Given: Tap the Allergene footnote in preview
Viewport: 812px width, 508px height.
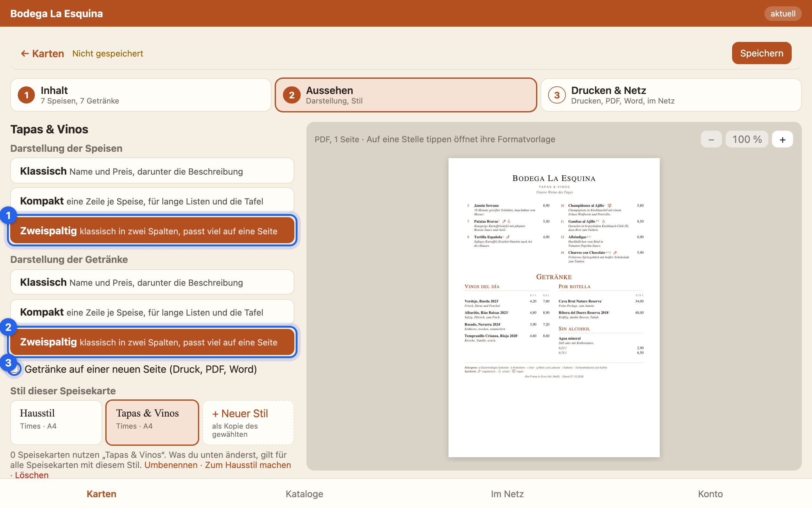Looking at the screenshot, I should coord(535,368).
